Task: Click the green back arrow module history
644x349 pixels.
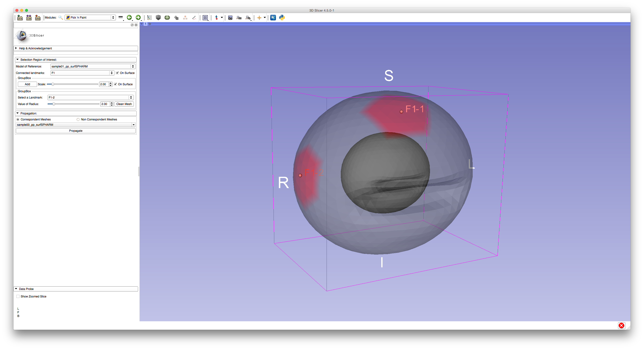Action: [x=129, y=18]
